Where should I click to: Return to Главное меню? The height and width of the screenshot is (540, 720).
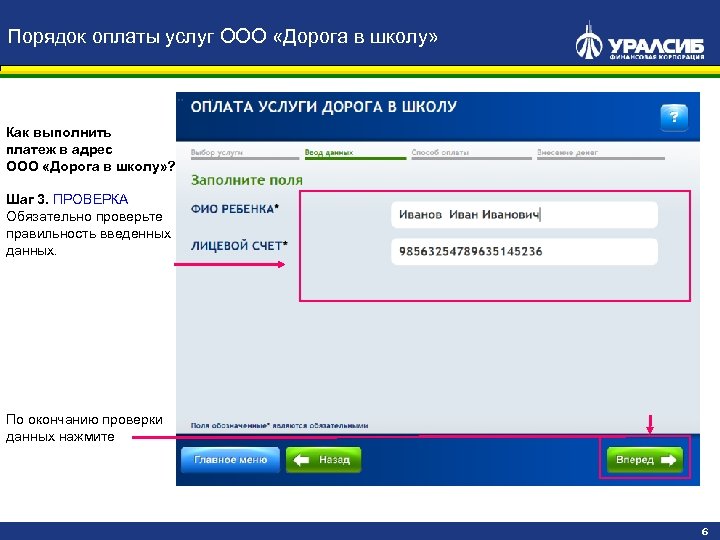[230, 460]
